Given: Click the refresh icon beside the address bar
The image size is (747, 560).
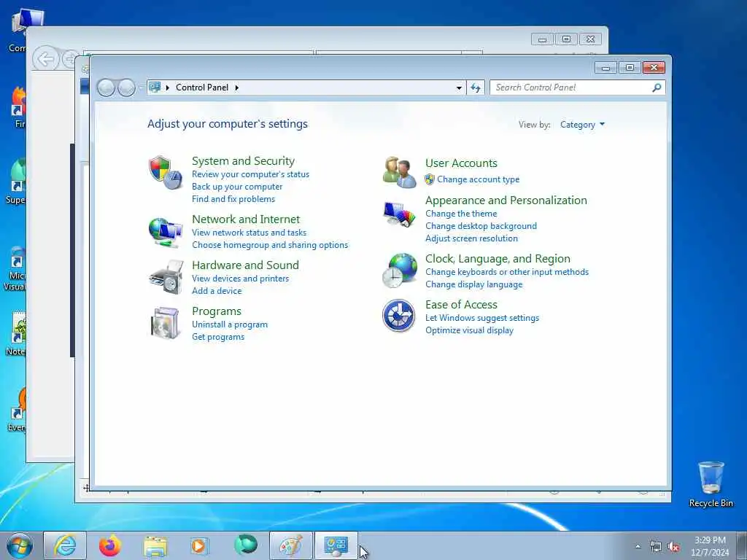Looking at the screenshot, I should pyautogui.click(x=476, y=87).
